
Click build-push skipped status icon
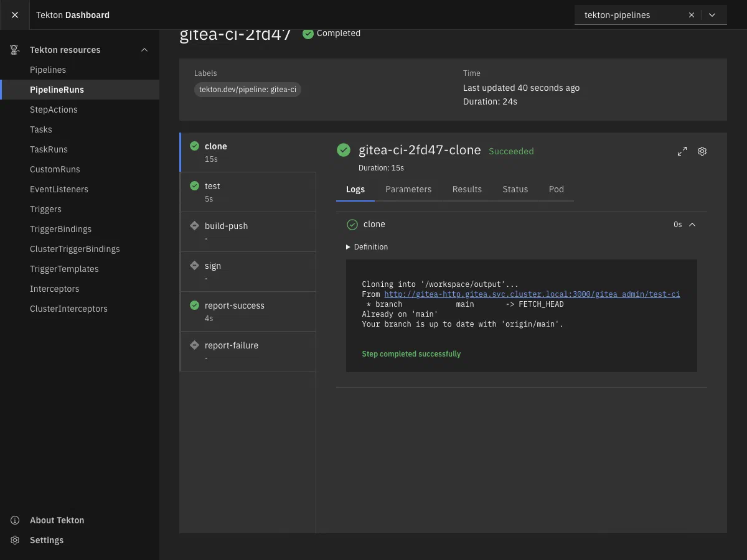194,226
